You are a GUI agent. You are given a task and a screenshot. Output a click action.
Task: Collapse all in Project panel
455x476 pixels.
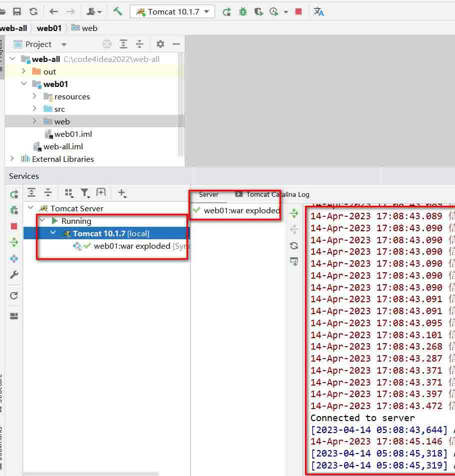(139, 44)
